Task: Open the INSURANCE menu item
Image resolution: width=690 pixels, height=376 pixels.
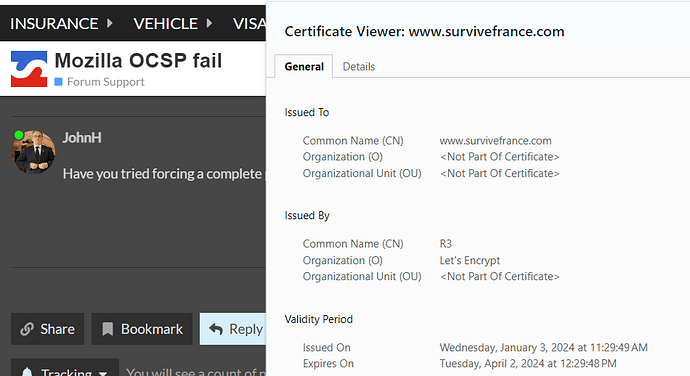Action: (x=54, y=23)
